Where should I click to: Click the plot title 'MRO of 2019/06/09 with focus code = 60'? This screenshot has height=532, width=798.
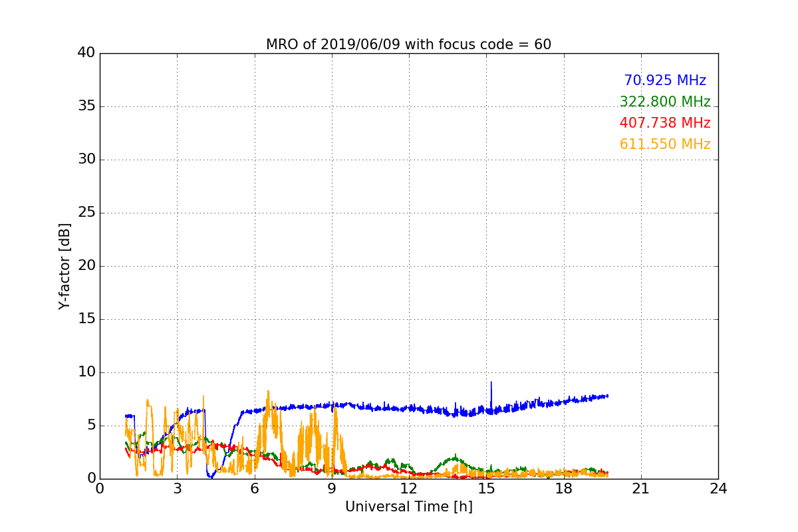coord(408,45)
